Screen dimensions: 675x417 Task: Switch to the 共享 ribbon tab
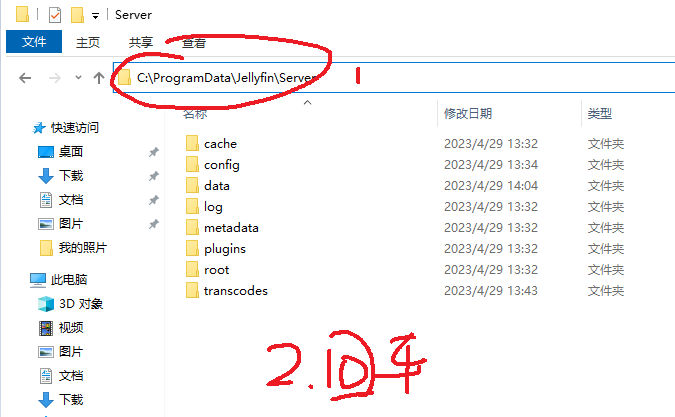click(141, 42)
